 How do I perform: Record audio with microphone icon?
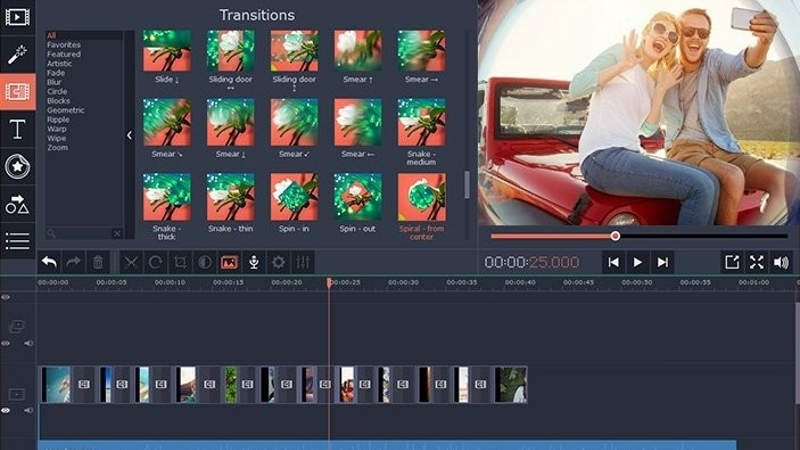pos(254,262)
